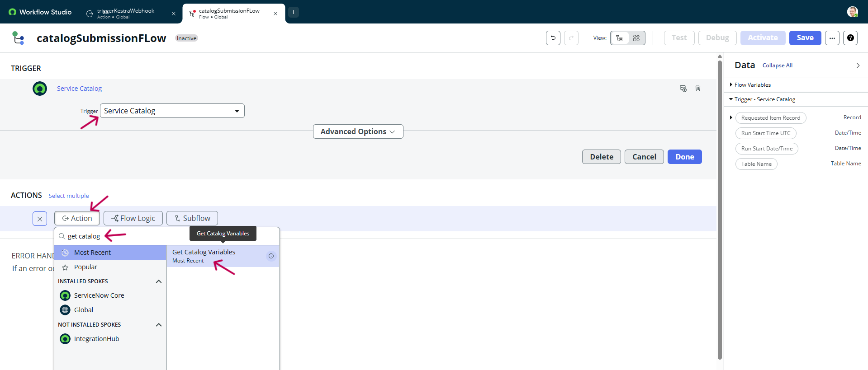
Task: Cancel the trigger edit
Action: tap(644, 157)
